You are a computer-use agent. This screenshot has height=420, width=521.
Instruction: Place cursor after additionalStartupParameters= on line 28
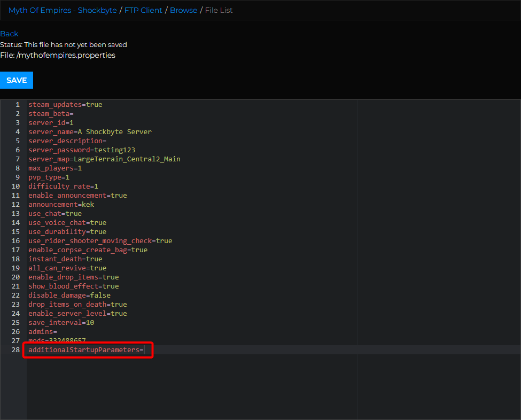click(144, 349)
